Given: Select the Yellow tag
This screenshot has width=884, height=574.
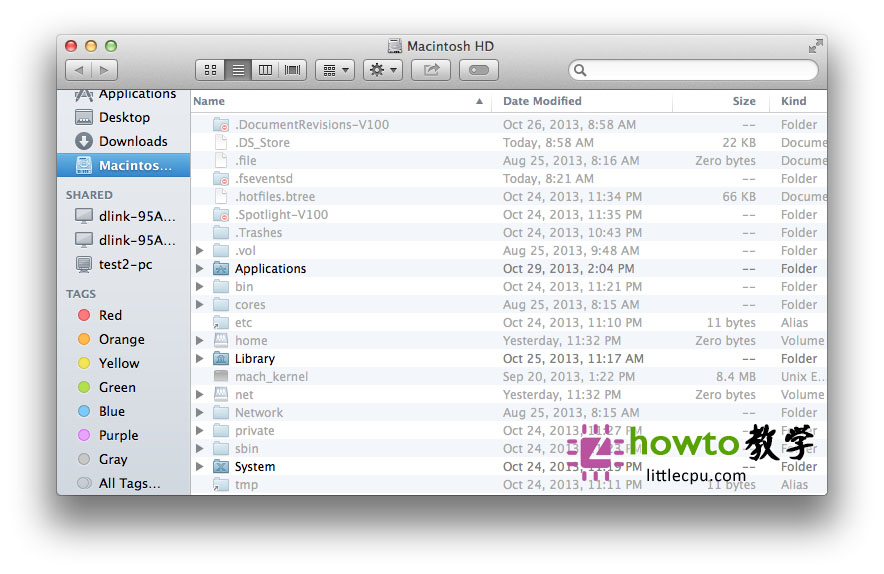Looking at the screenshot, I should click(123, 363).
